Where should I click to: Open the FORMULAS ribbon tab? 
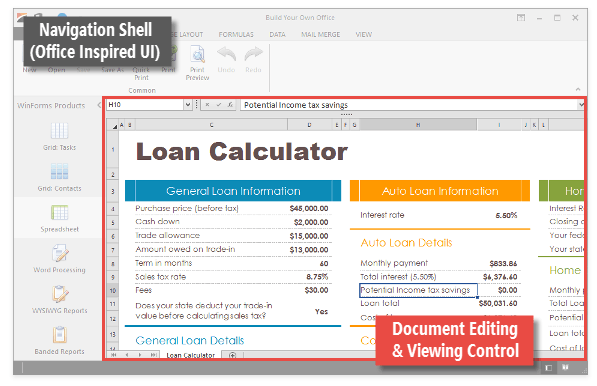tap(236, 35)
